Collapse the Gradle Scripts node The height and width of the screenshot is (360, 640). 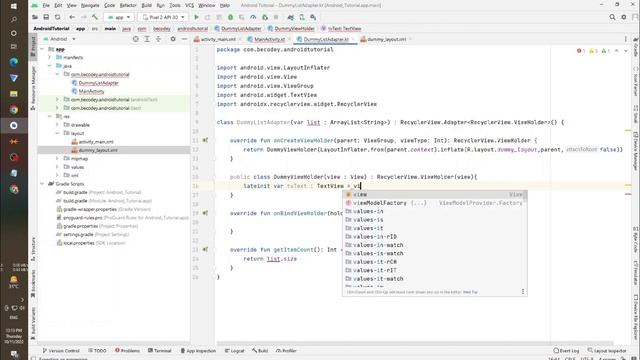(42, 184)
